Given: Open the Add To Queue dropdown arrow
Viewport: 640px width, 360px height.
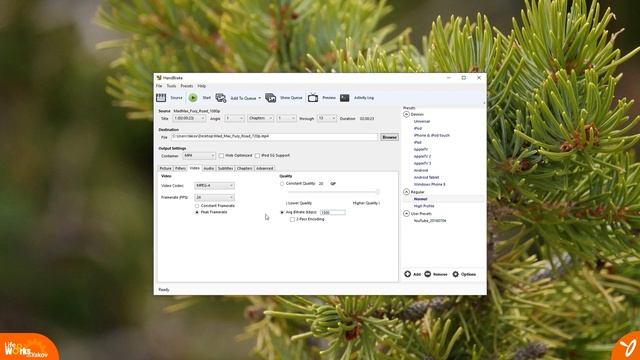Looking at the screenshot, I should click(x=259, y=98).
